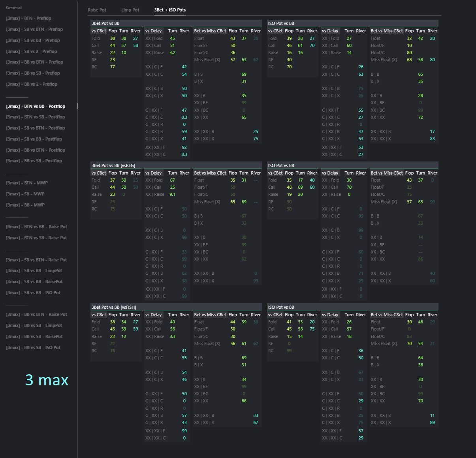476x458 pixels.
Task: Click the 3Bet Pot vs BB [vsFISH] panel header
Action: coord(114,307)
